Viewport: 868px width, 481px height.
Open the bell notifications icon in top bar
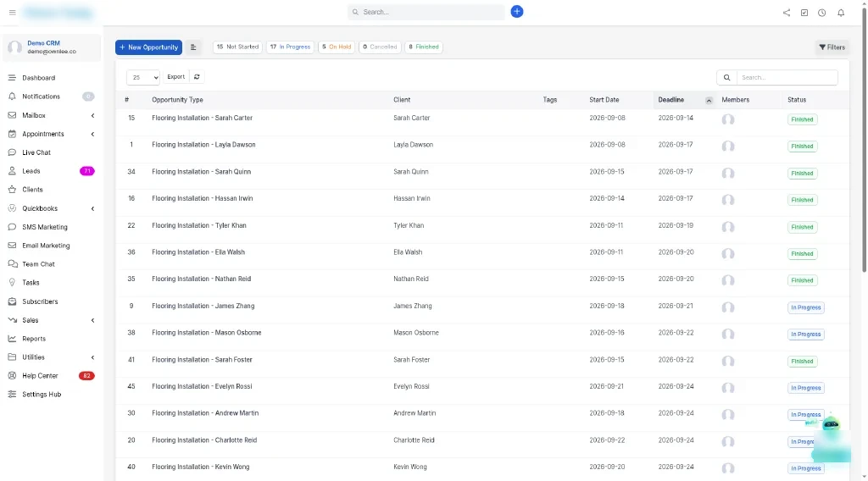point(840,13)
